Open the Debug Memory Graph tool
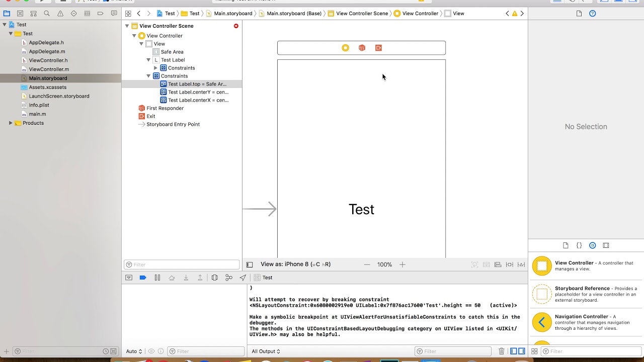This screenshot has height=362, width=644. point(229,278)
